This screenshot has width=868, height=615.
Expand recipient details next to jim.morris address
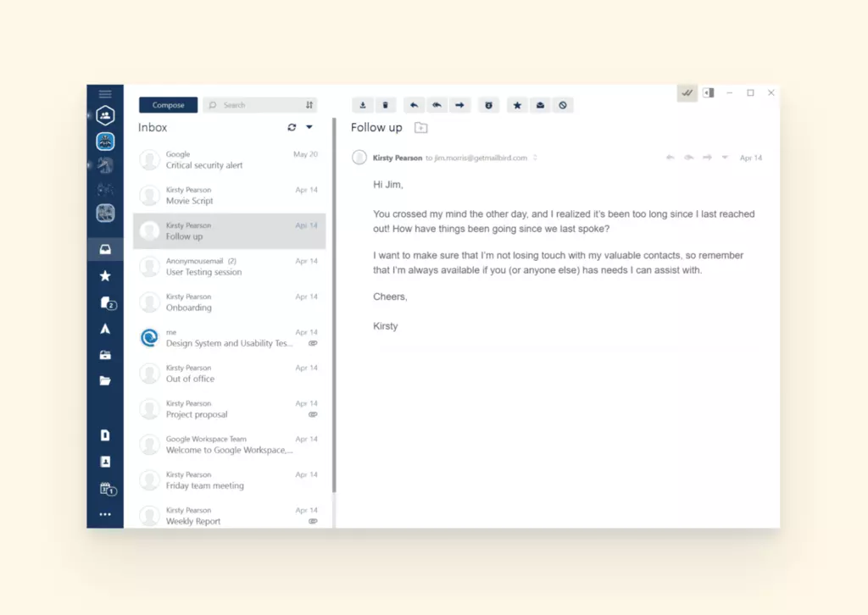[535, 158]
